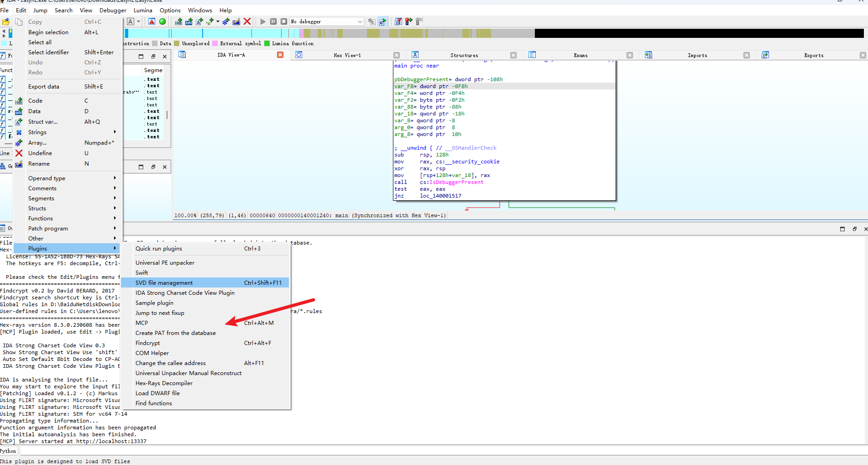
Task: Click the convert to CODE toolbar icon
Action: pyautogui.click(x=178, y=21)
